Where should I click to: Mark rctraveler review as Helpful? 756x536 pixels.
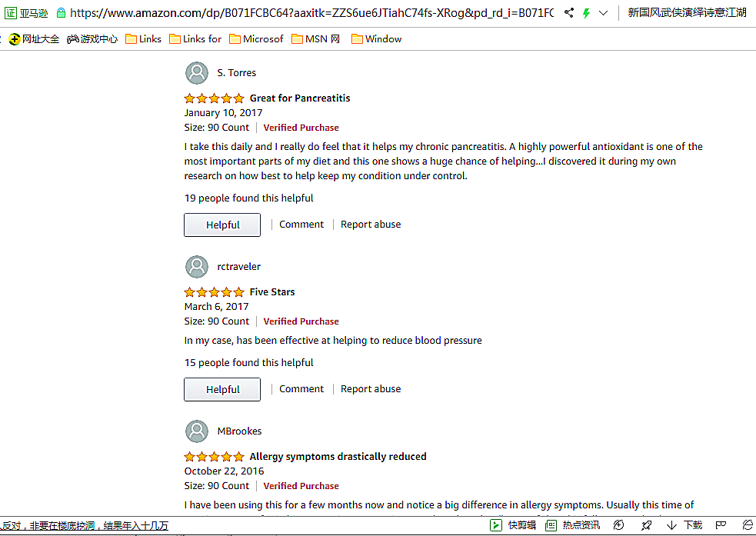tap(222, 390)
